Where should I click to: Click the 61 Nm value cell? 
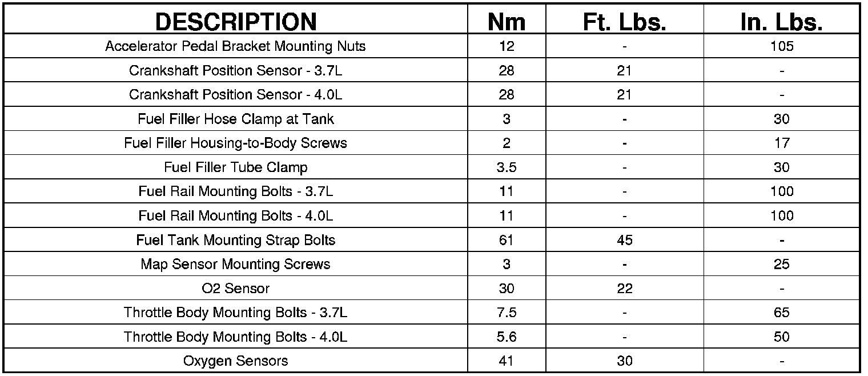pyautogui.click(x=506, y=240)
